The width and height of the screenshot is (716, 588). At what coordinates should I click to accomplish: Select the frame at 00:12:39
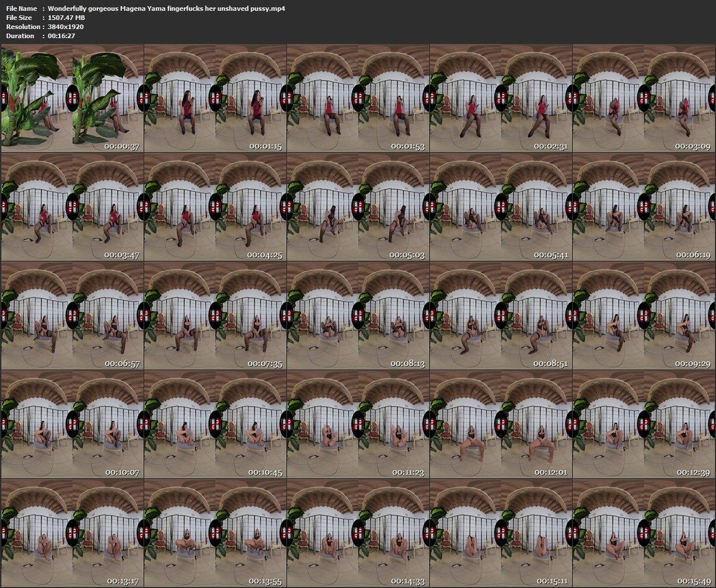click(x=644, y=424)
